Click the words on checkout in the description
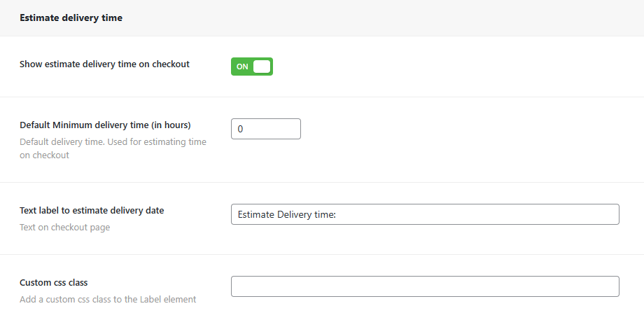 pos(44,155)
